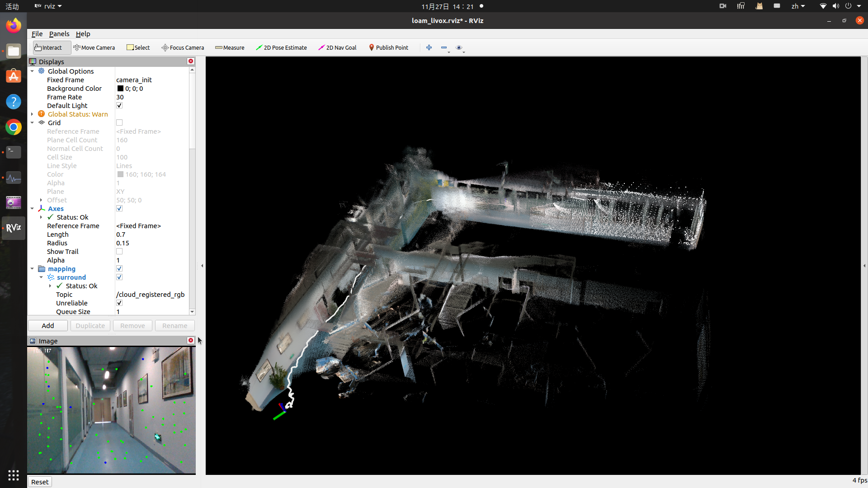Collapse the Axes tree node
The width and height of the screenshot is (868, 488).
click(32, 208)
